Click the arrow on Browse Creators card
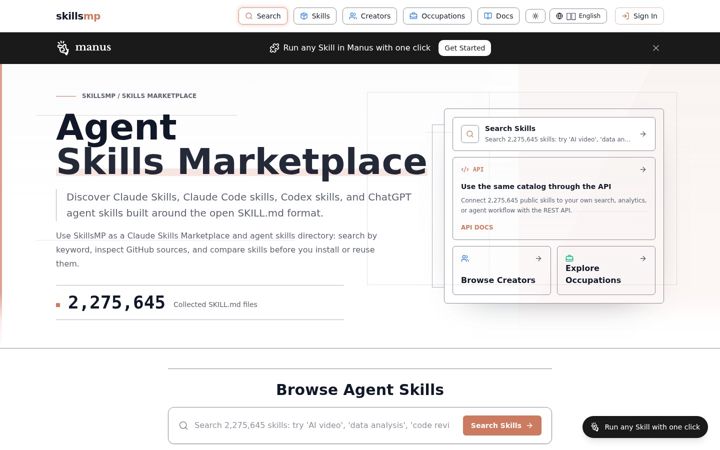 coord(538,259)
